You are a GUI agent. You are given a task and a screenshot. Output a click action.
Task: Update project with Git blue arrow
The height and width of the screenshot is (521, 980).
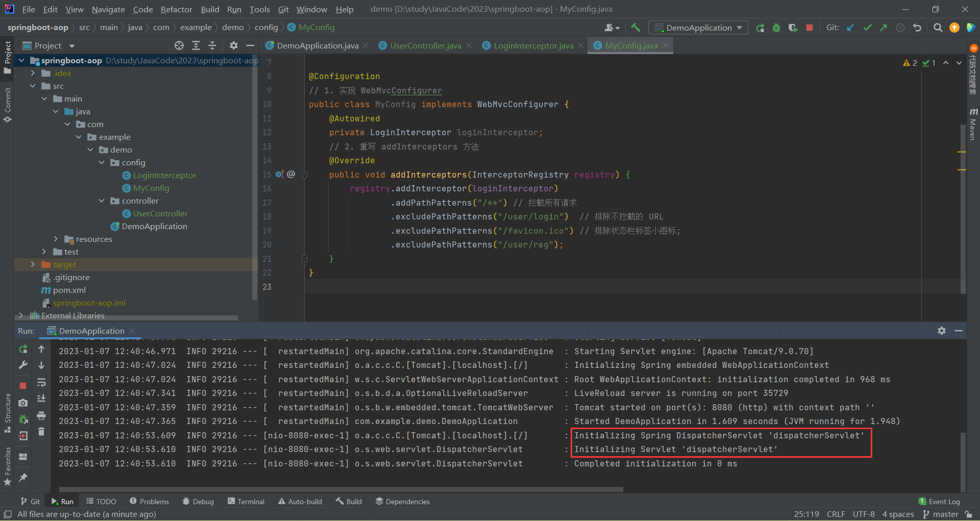click(x=850, y=28)
